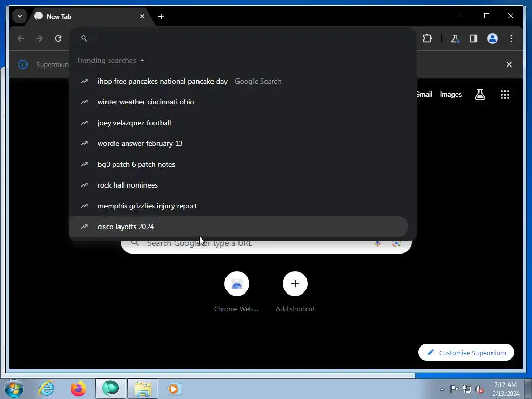
Task: Select cisco layoffs 2024 suggestion
Action: point(238,227)
